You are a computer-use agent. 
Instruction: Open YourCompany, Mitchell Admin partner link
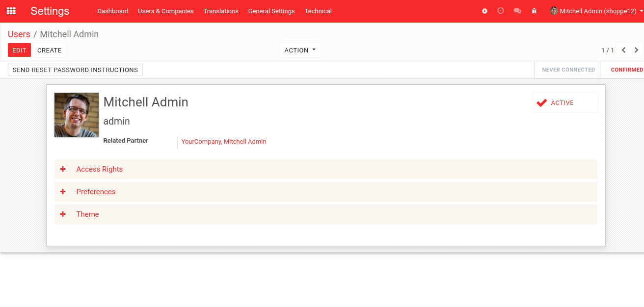pos(224,142)
